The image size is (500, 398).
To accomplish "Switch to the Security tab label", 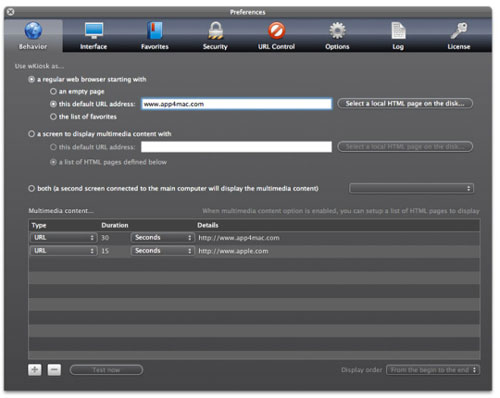I will [215, 47].
